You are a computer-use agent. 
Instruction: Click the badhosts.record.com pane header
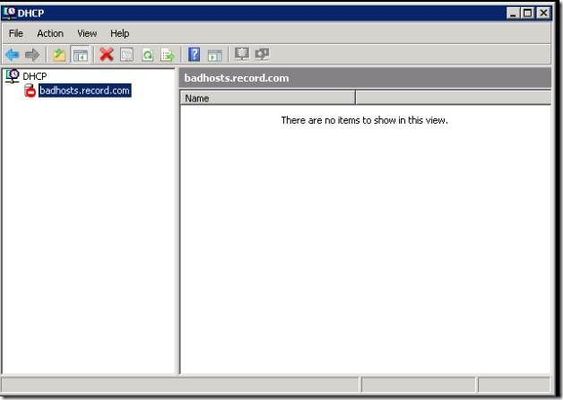[365, 78]
